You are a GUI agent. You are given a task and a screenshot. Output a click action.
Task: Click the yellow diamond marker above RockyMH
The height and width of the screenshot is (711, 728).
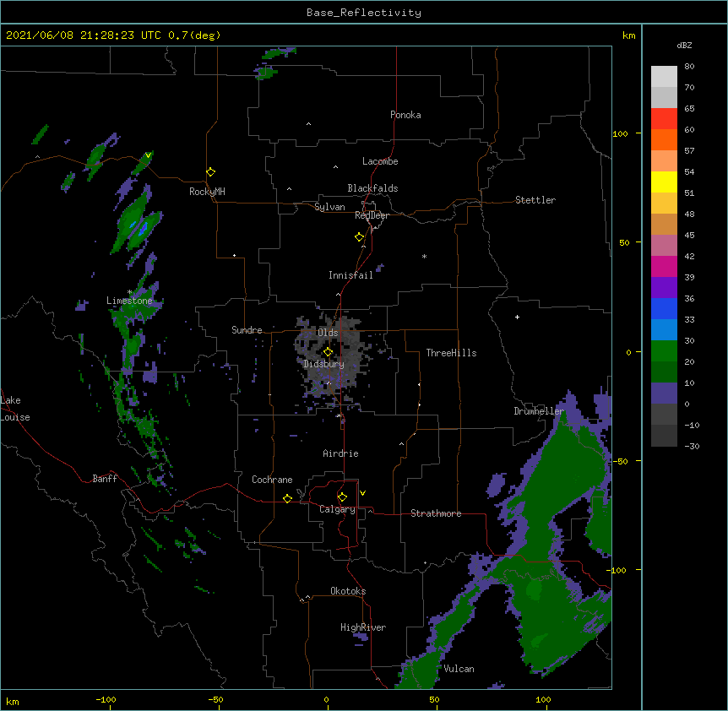(211, 172)
